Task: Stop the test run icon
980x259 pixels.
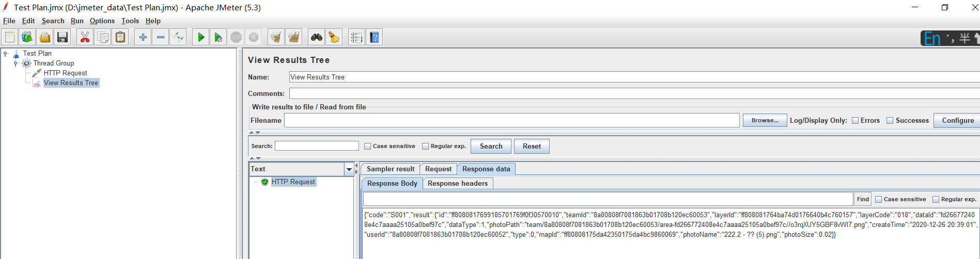Action: 236,37
